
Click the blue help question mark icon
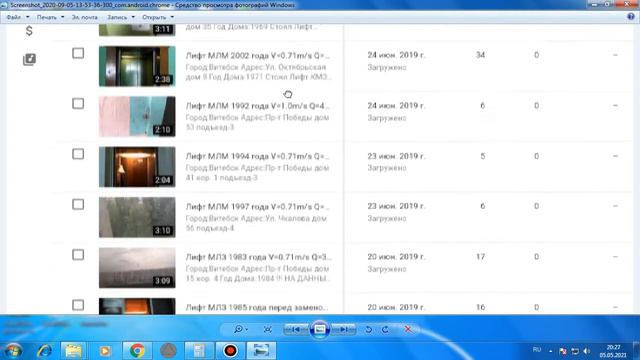[631, 17]
